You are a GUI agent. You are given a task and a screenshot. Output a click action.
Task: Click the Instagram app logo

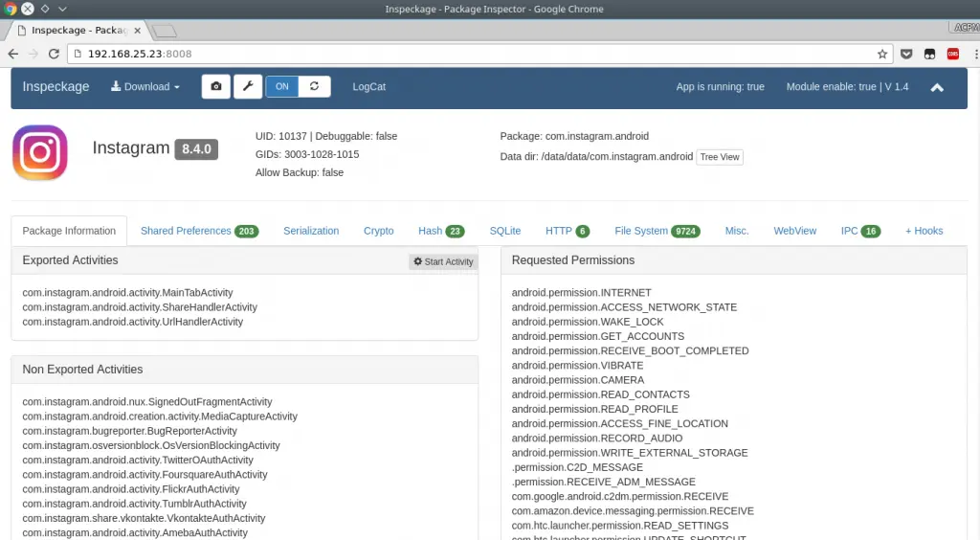click(x=40, y=152)
